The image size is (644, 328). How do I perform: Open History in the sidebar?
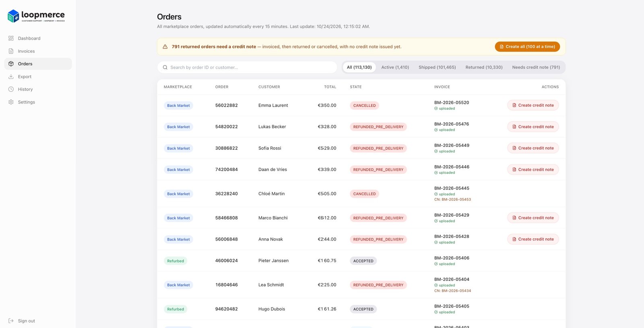(38, 89)
